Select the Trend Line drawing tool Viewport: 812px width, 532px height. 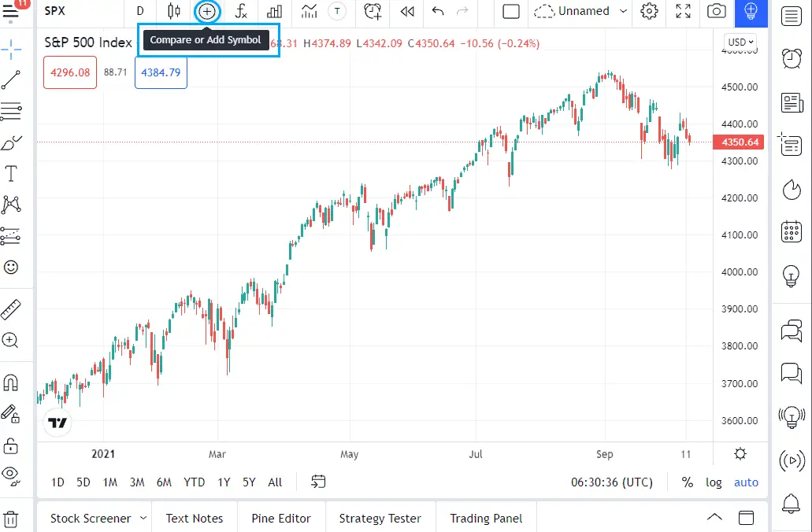[12, 80]
